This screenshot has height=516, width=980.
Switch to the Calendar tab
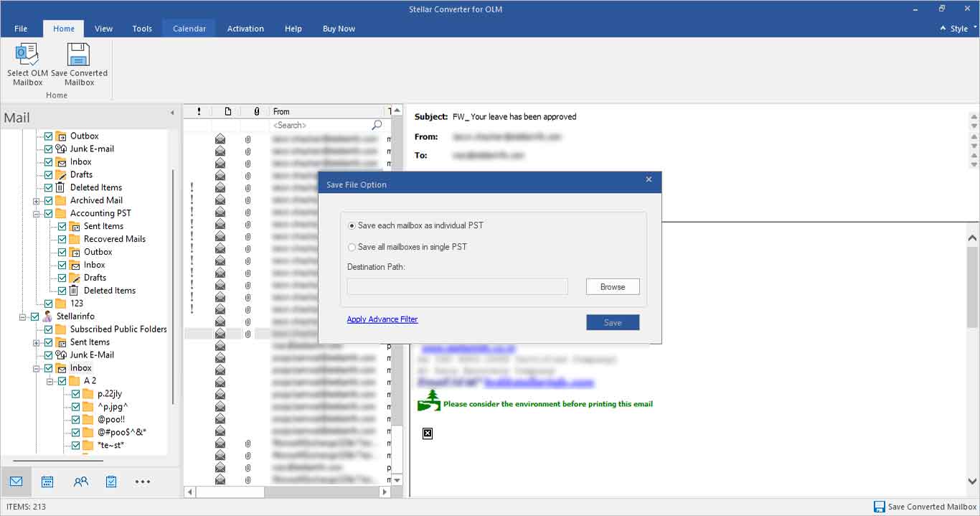point(189,29)
